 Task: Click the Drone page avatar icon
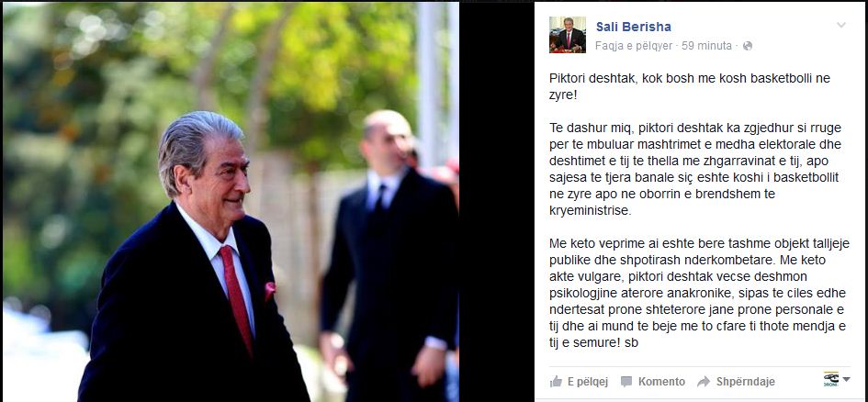click(x=831, y=379)
